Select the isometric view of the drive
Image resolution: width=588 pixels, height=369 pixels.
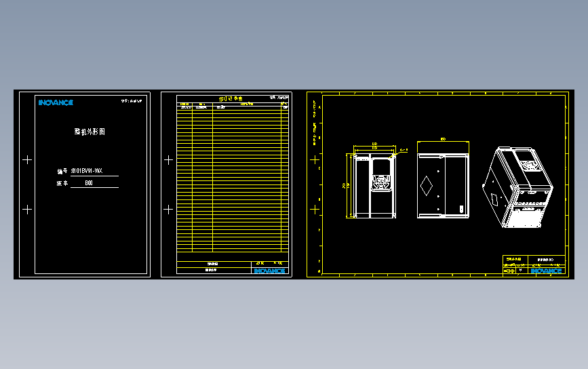[x=517, y=187]
